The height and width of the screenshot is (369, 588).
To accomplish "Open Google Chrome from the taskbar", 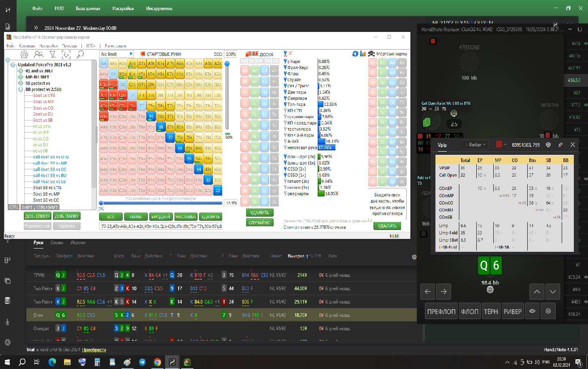I will [157, 362].
